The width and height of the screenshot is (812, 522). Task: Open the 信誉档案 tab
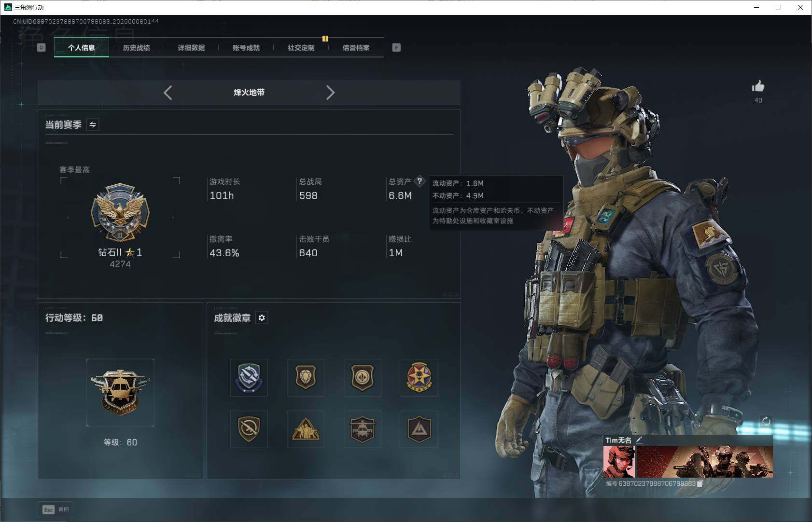(x=356, y=48)
